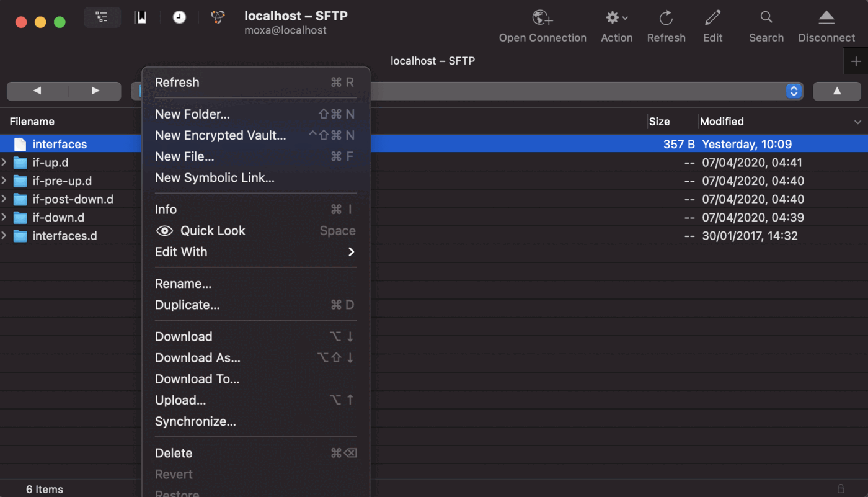Screen dimensions: 868x497
Task: Select Download As in context menu
Action: tap(197, 358)
